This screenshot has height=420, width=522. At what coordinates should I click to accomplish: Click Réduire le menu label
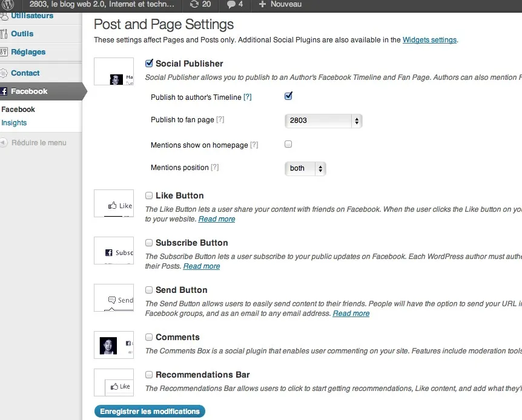click(x=39, y=142)
